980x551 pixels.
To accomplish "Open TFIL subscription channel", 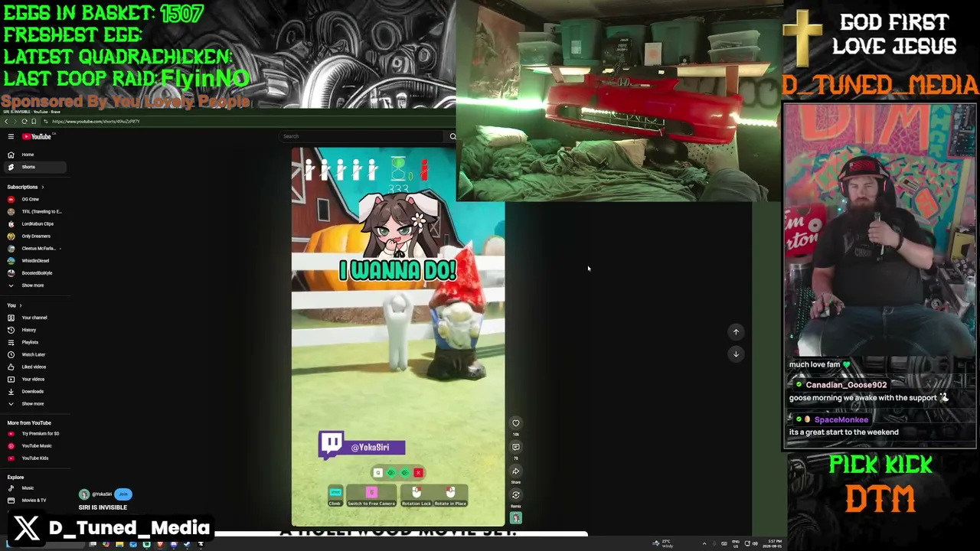I will 34,211.
